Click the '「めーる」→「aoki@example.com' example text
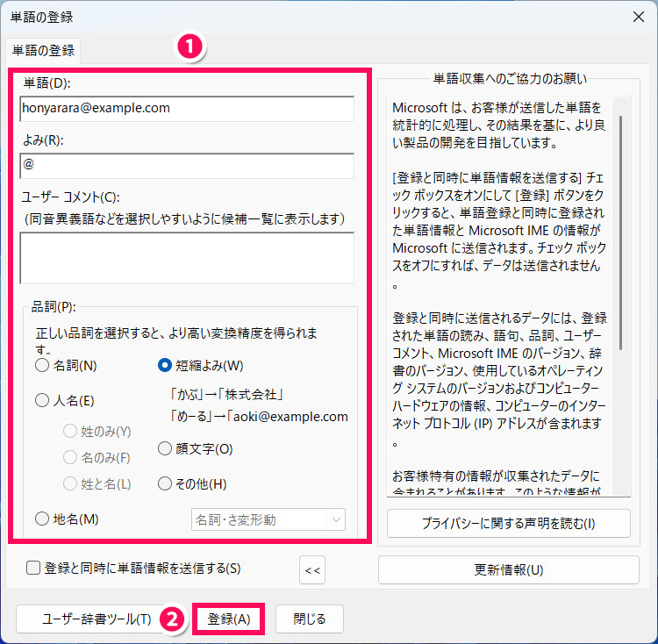Screen dimensions: 658x644 point(259,416)
